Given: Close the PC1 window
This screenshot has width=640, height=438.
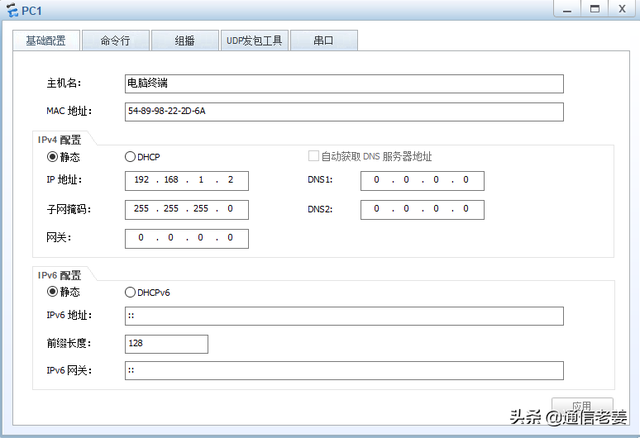Looking at the screenshot, I should coord(622,9).
